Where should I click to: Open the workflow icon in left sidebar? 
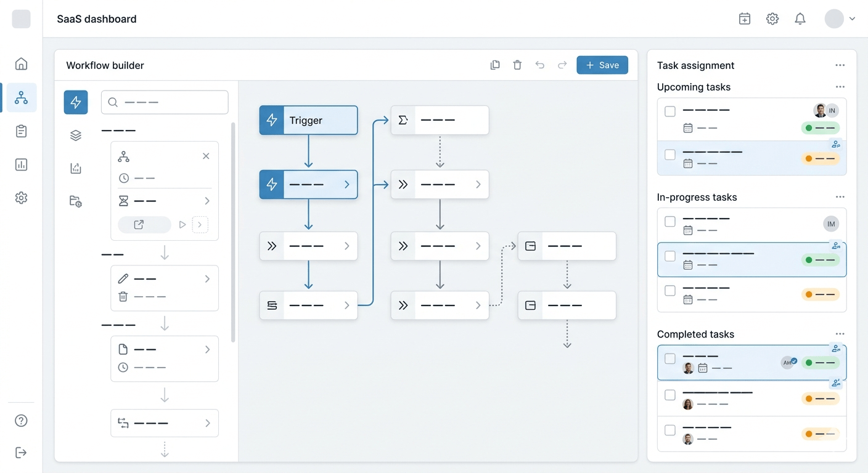22,98
